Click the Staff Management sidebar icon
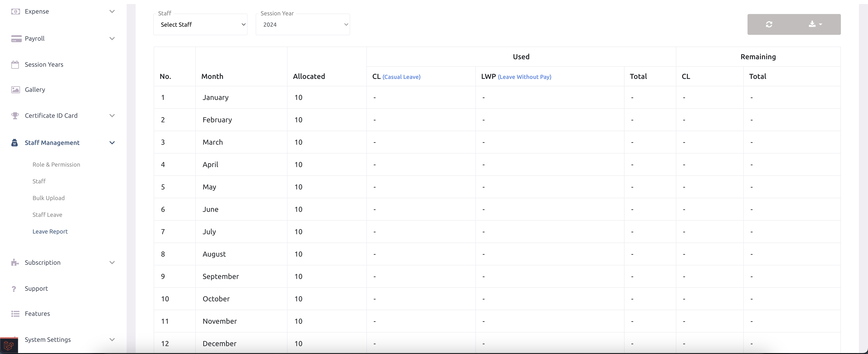868x354 pixels. 14,143
